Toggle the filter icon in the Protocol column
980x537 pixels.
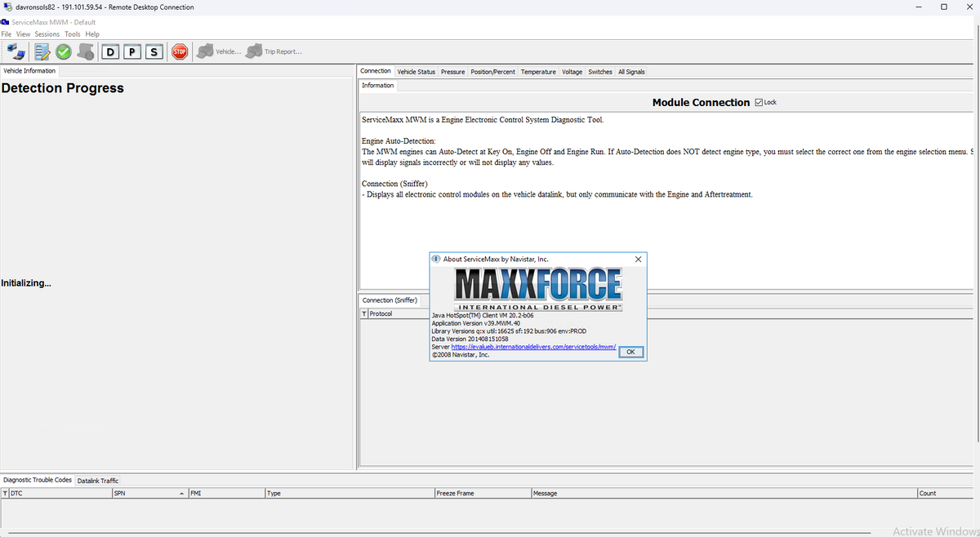[x=363, y=313]
